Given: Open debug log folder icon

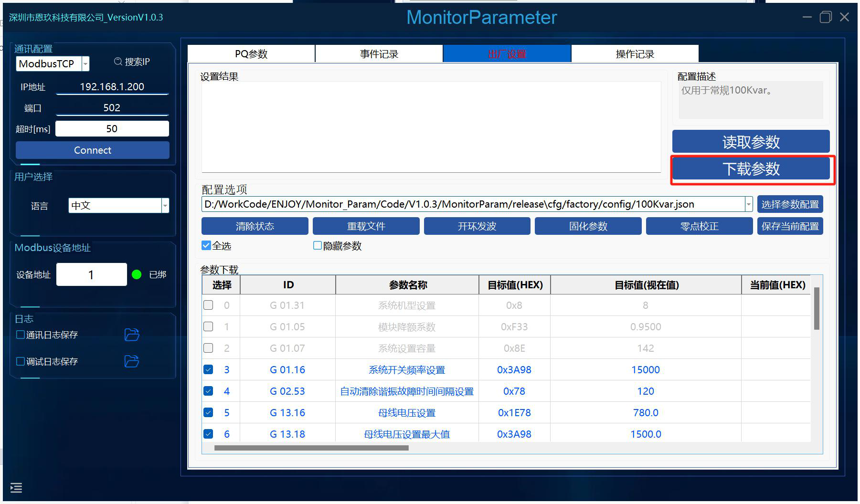Looking at the screenshot, I should 132,361.
